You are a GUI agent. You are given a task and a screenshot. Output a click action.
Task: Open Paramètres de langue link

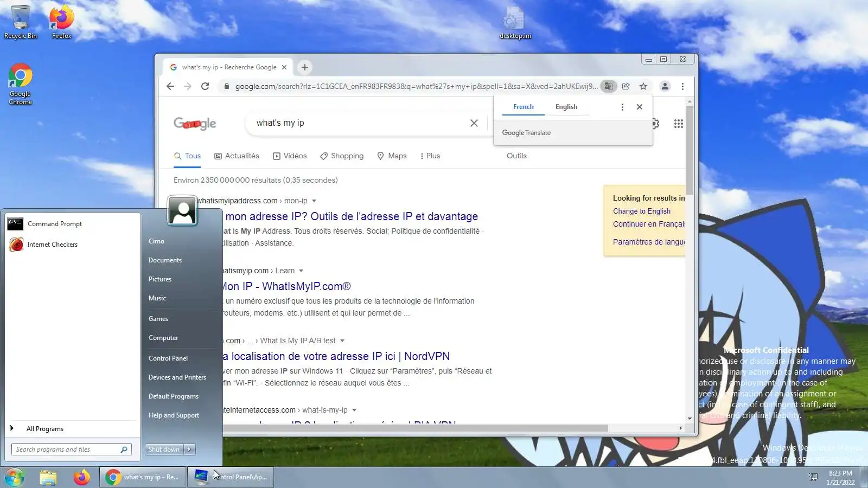[649, 242]
